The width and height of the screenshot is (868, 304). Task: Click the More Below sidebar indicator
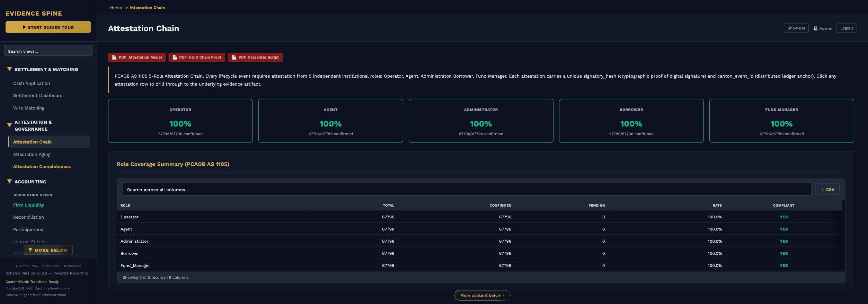48,250
